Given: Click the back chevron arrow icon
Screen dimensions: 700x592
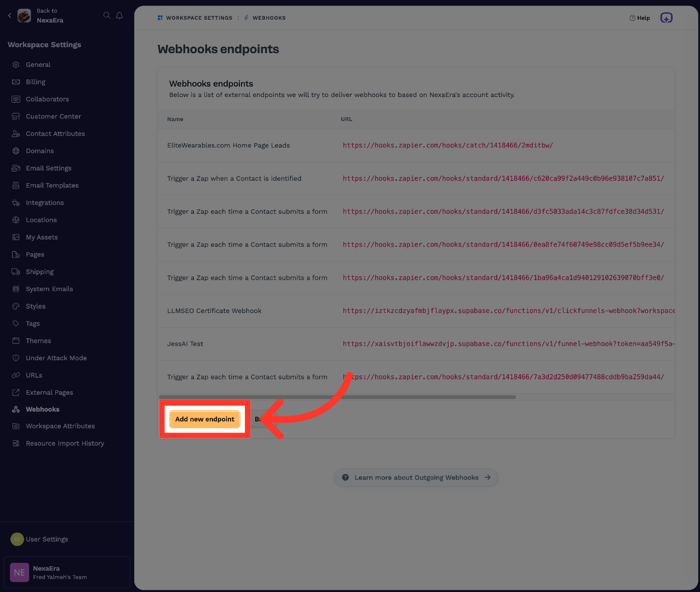Looking at the screenshot, I should [9, 15].
